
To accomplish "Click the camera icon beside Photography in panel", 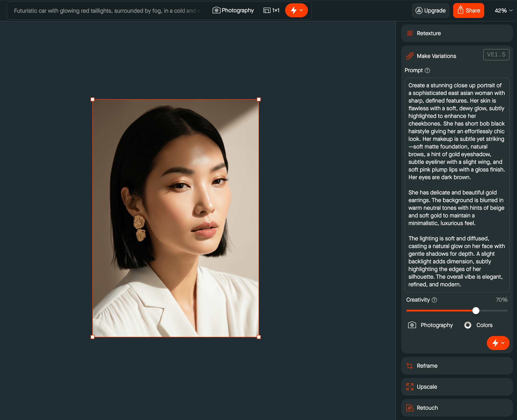I will coord(412,325).
